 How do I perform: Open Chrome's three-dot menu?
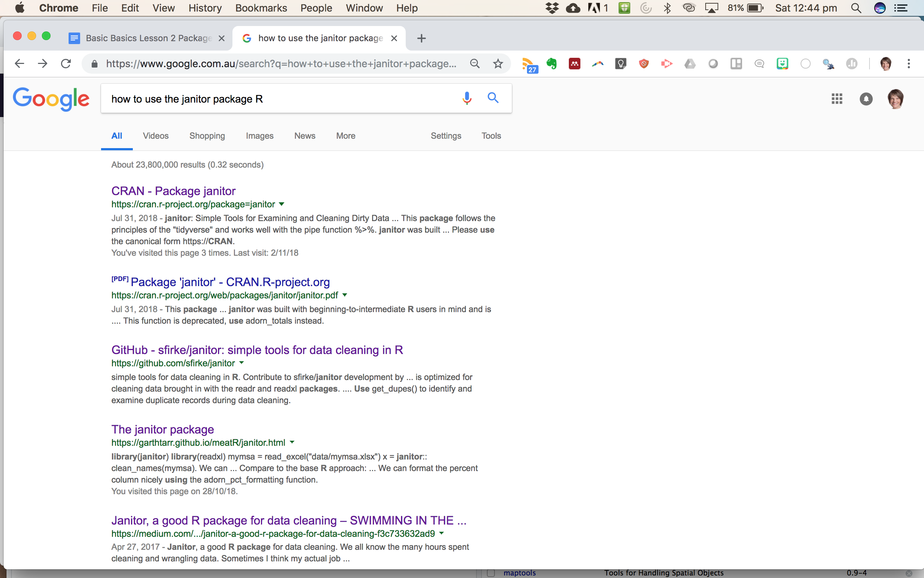909,64
